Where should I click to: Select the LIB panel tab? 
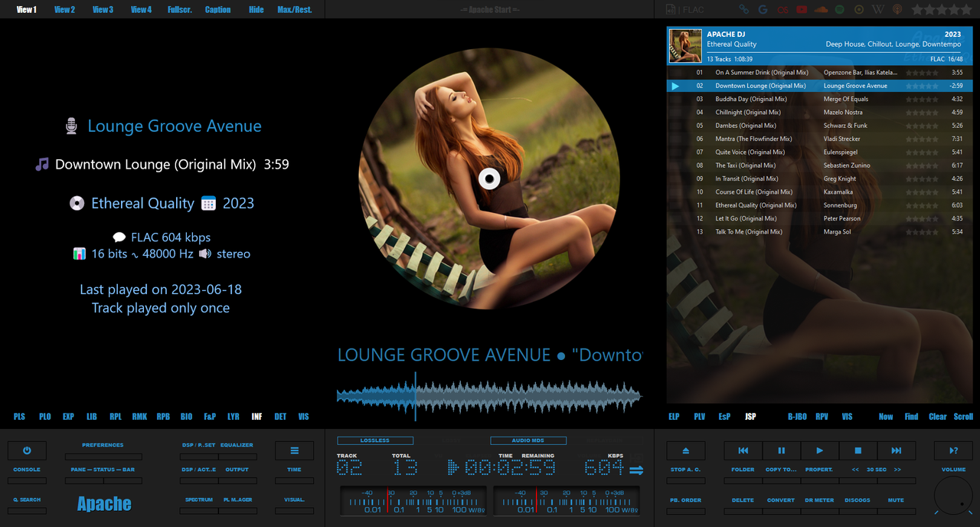coord(92,417)
